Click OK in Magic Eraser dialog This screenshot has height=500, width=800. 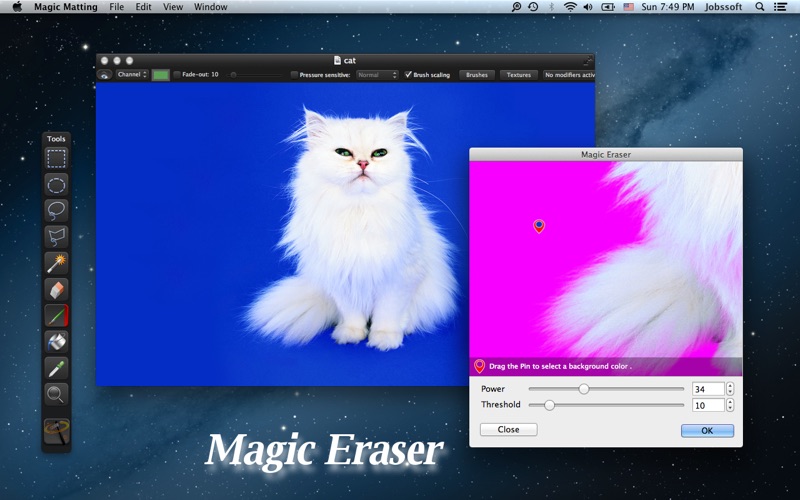[707, 430]
